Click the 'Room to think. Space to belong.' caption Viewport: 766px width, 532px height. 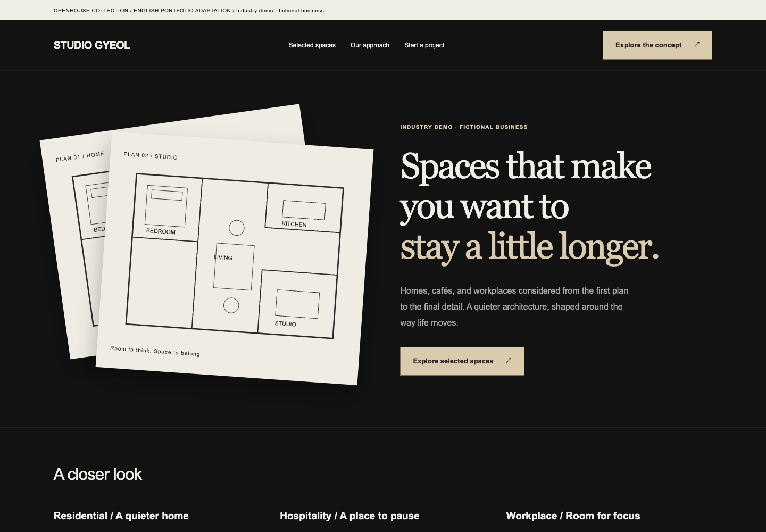pyautogui.click(x=156, y=351)
